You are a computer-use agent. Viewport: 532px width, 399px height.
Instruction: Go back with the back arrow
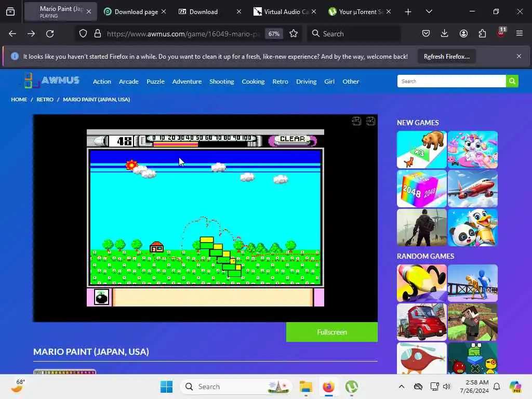[12, 34]
